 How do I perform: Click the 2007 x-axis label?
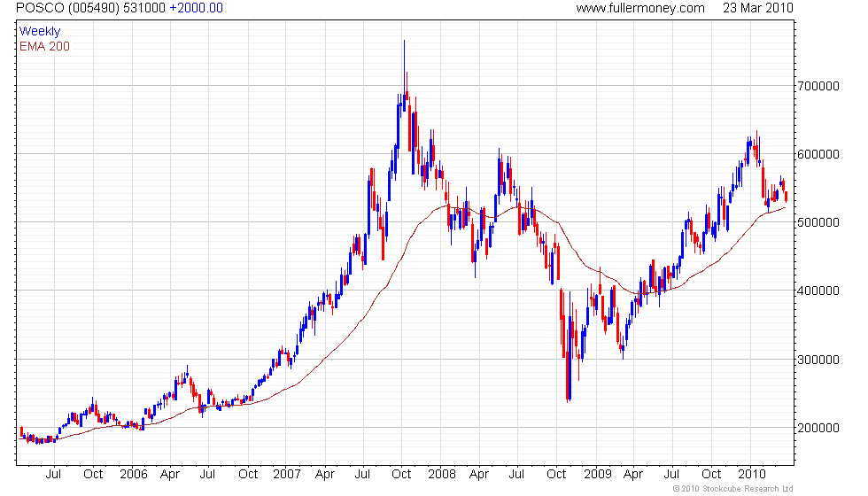(287, 475)
